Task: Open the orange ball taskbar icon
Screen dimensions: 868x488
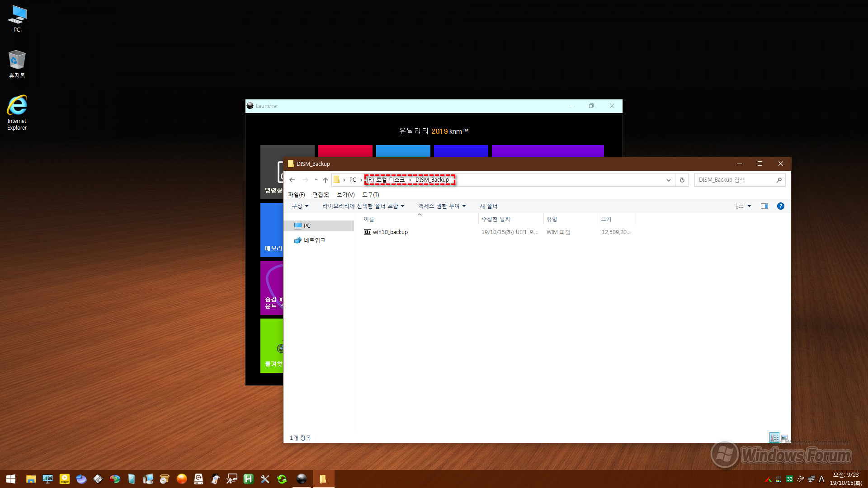Action: point(182,479)
